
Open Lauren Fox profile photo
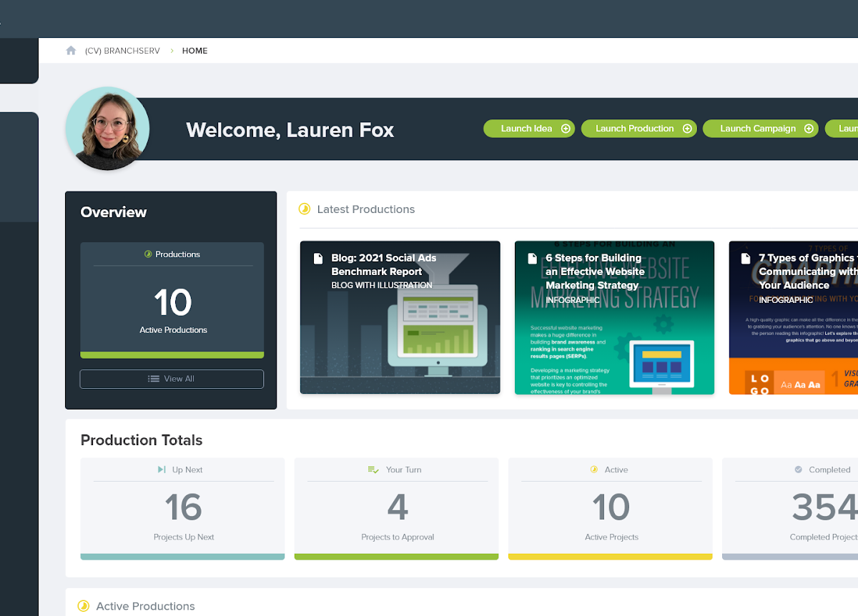107,129
